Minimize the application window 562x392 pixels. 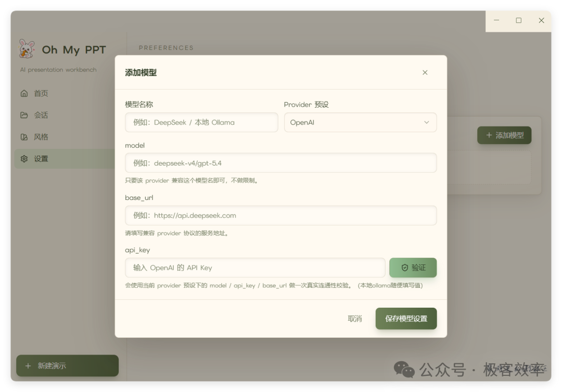pyautogui.click(x=496, y=20)
